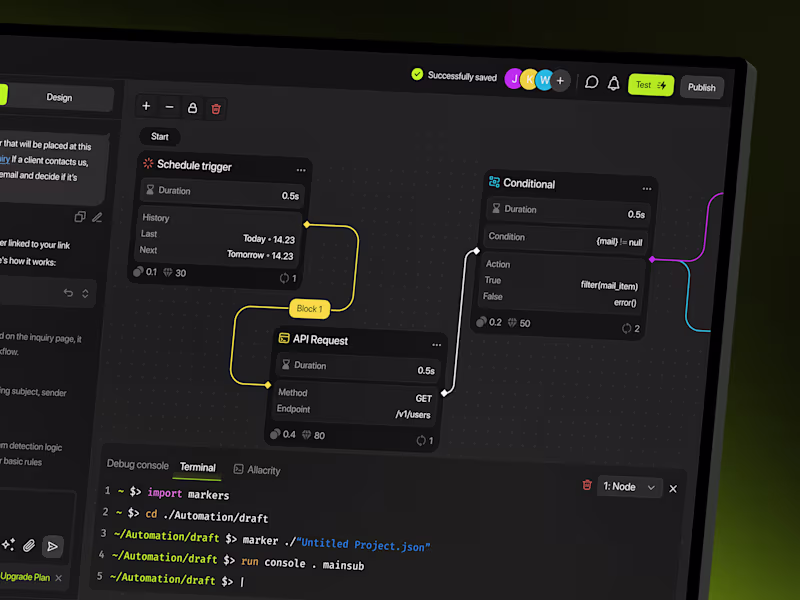Dismiss the Upgrade Plan banner

click(x=59, y=578)
